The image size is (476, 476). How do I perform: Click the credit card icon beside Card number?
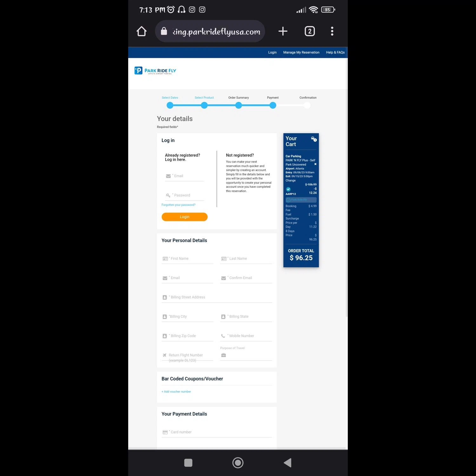(x=165, y=432)
